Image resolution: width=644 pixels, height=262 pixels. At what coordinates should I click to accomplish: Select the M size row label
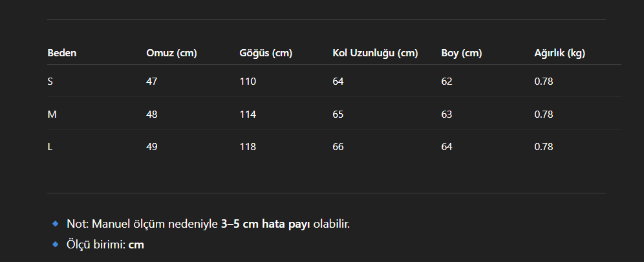pos(52,114)
